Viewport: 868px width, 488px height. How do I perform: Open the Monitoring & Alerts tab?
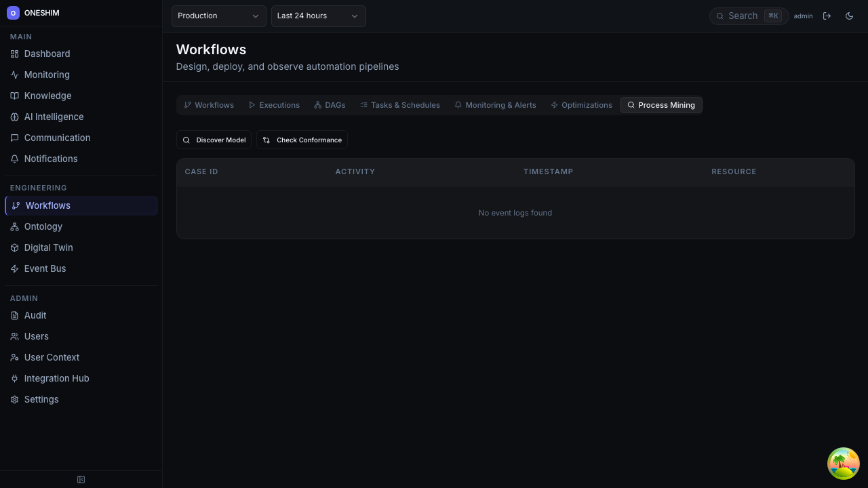pos(495,105)
